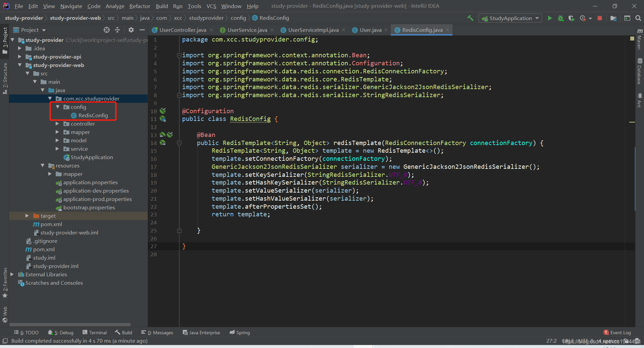Click studyprovider in the navigation breadcrumb
This screenshot has width=644, height=348.
(x=206, y=18)
